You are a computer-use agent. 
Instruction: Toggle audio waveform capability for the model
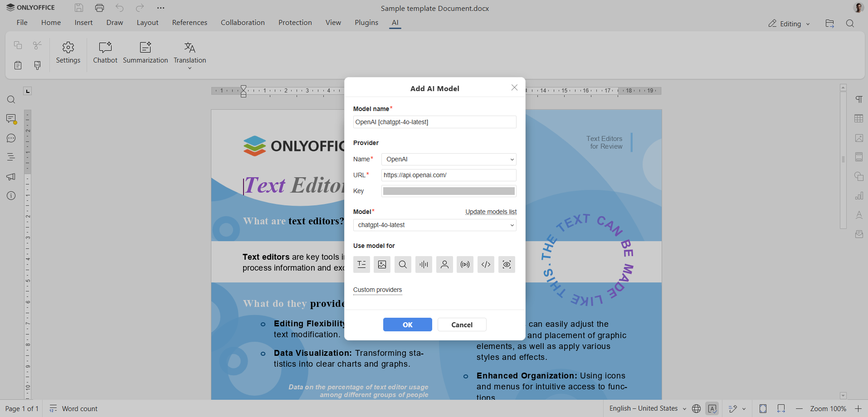(424, 264)
